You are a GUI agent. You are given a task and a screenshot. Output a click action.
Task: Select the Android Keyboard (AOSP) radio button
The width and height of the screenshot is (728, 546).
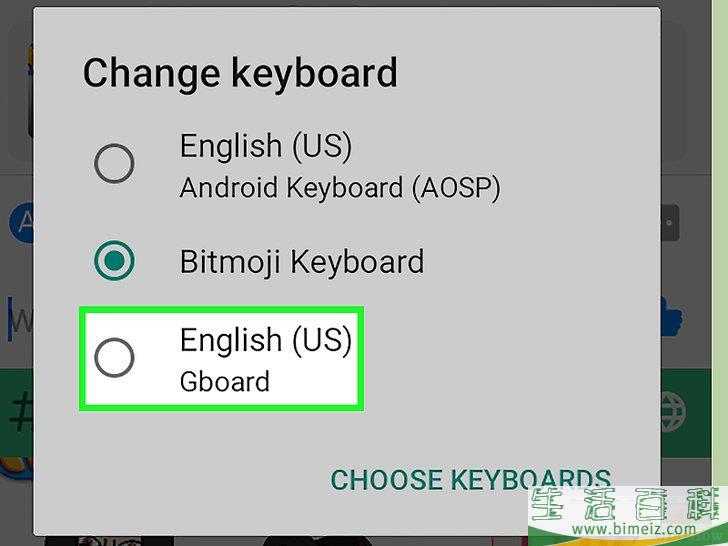[114, 163]
